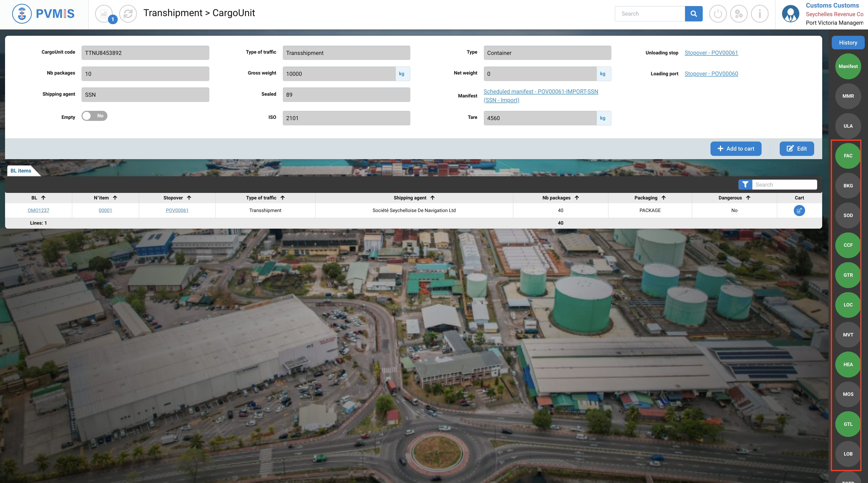Click the document cart icon with badge

pos(104,14)
